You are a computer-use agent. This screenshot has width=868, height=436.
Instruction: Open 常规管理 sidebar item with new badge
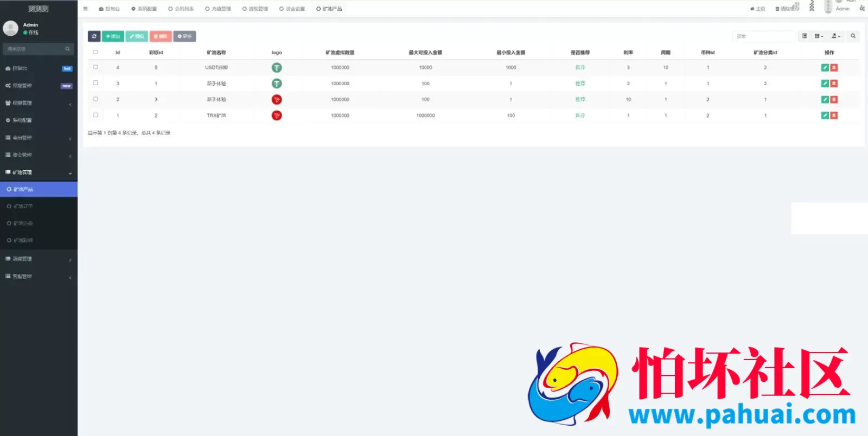(39, 86)
